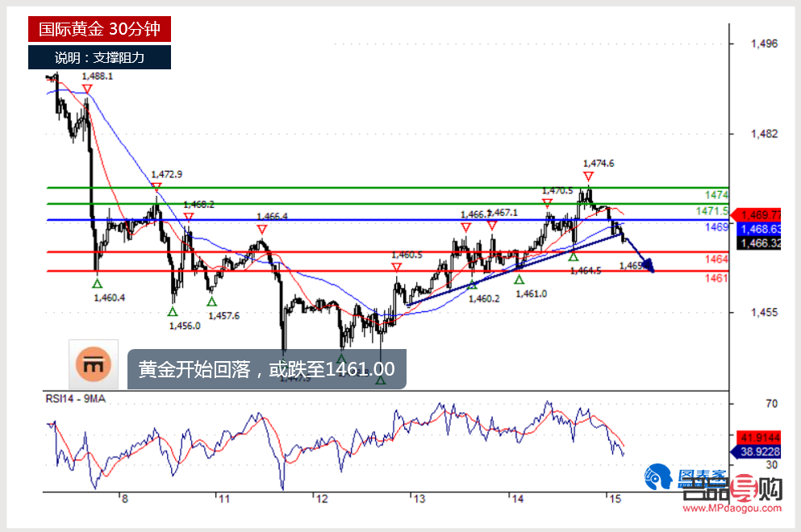Screen dimensions: 801x532
Task: Click the red triangle at peak 1,488.1
Action: click(x=86, y=89)
